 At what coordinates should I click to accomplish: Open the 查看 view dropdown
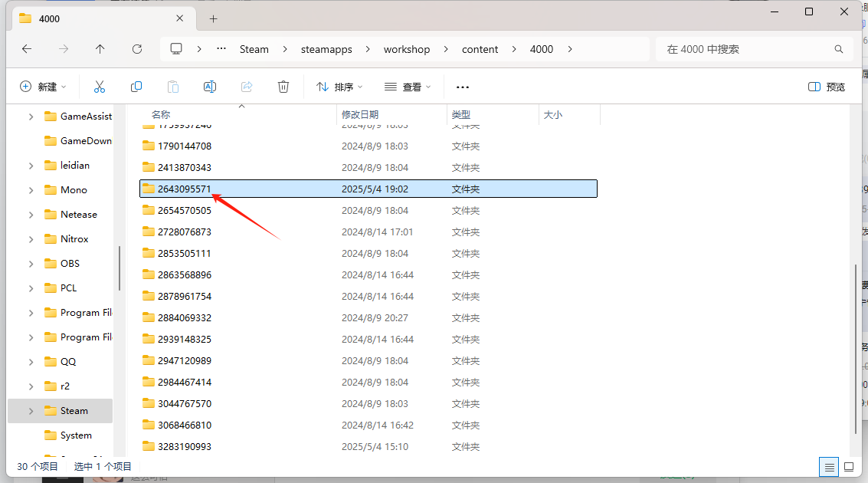[x=408, y=87]
